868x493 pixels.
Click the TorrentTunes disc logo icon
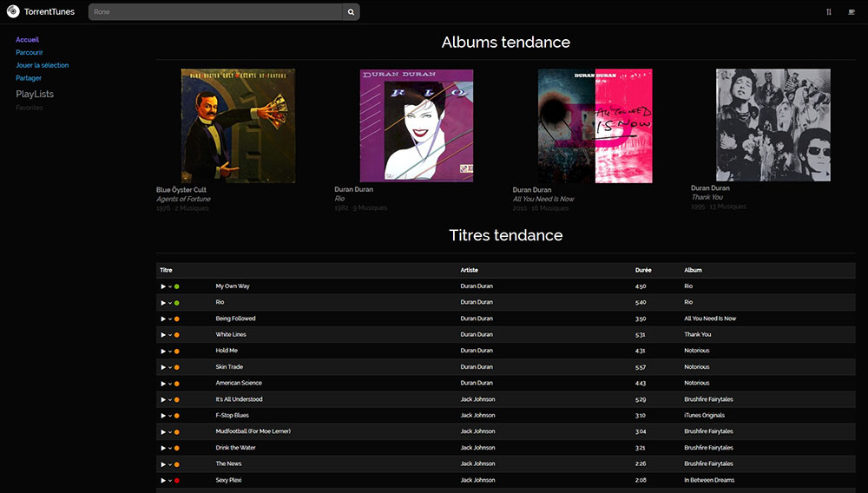point(13,11)
